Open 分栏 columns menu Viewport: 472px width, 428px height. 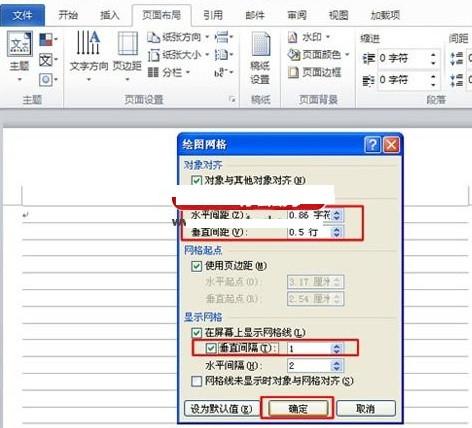tap(169, 72)
